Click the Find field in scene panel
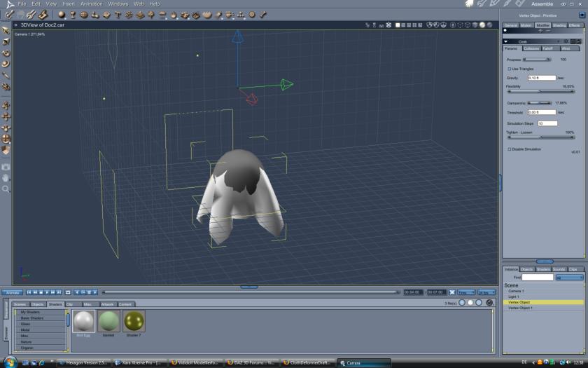The height and width of the screenshot is (368, 588). point(538,277)
